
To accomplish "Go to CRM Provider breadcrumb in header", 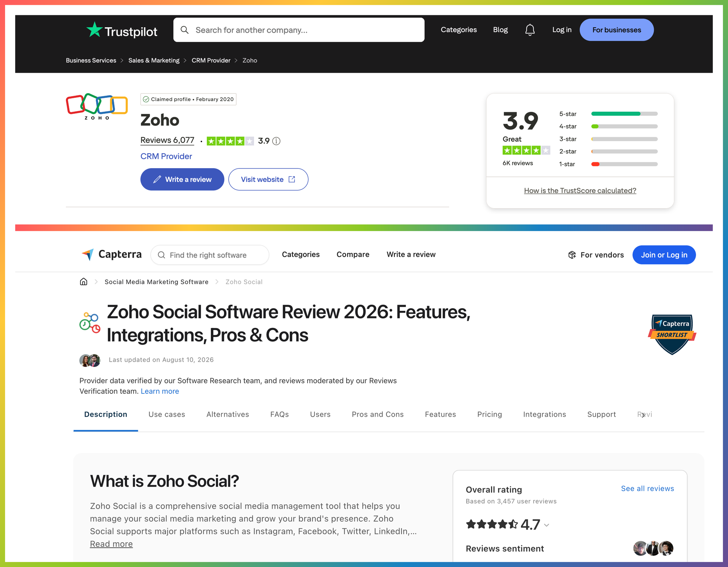I will point(211,60).
